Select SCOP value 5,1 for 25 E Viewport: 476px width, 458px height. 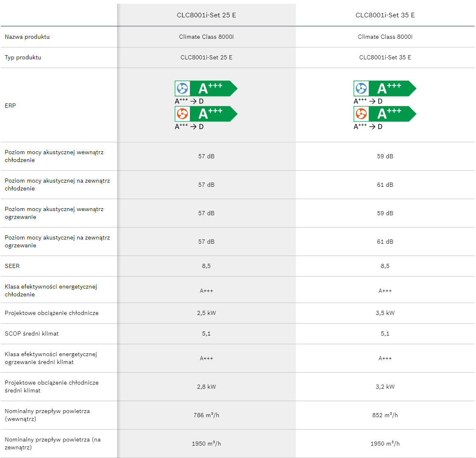tap(206, 334)
